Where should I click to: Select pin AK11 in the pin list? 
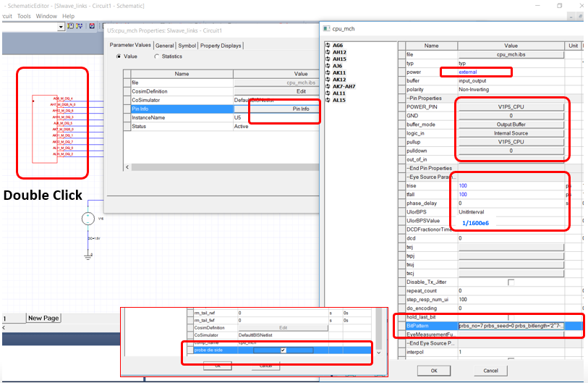(x=339, y=73)
